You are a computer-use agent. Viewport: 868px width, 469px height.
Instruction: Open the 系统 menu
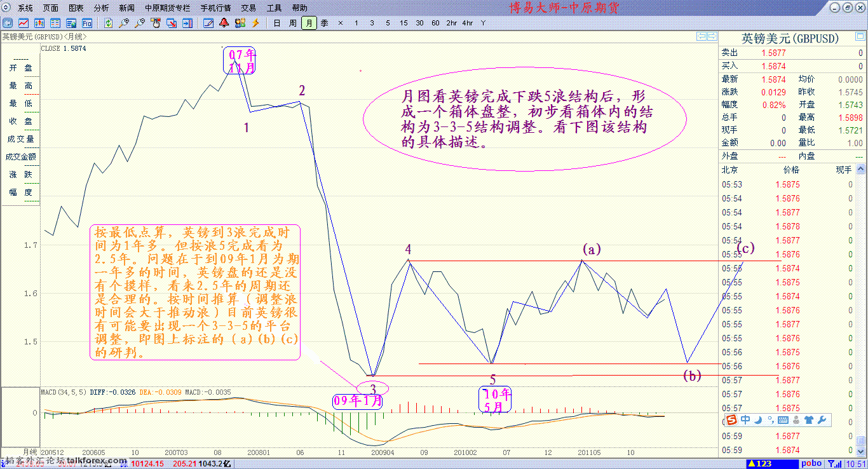click(x=25, y=8)
